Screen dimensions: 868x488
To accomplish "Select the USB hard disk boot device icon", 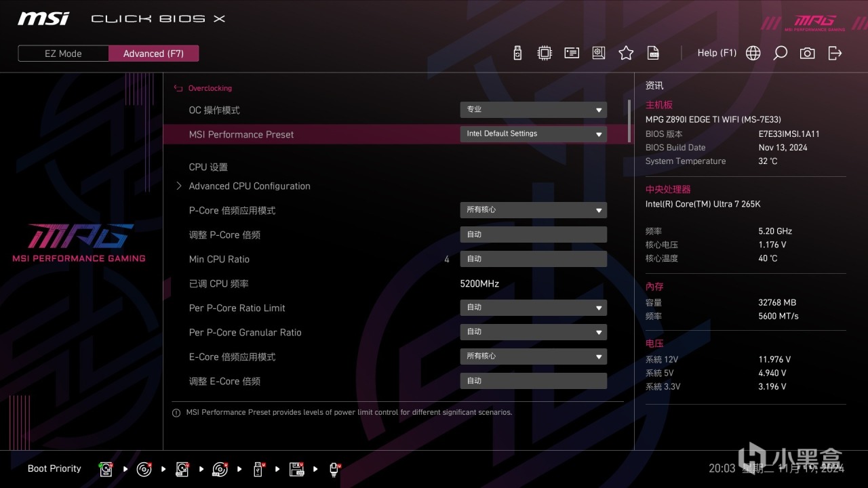I will tap(182, 469).
